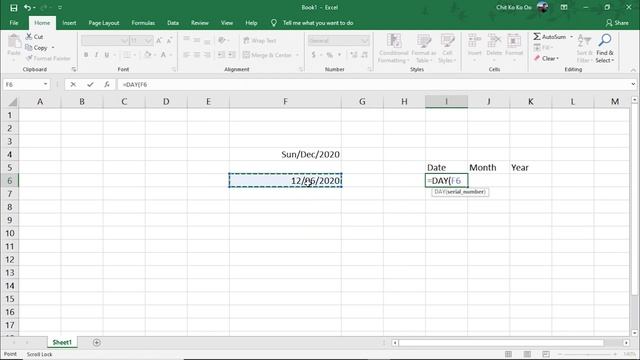Toggle Percent Style
Screen dimensions: 640x360
click(329, 55)
